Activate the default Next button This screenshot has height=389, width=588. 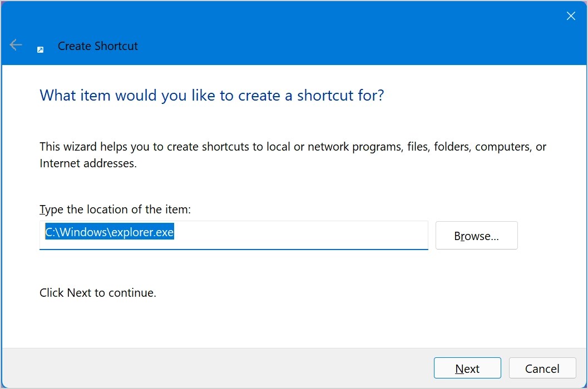(467, 368)
